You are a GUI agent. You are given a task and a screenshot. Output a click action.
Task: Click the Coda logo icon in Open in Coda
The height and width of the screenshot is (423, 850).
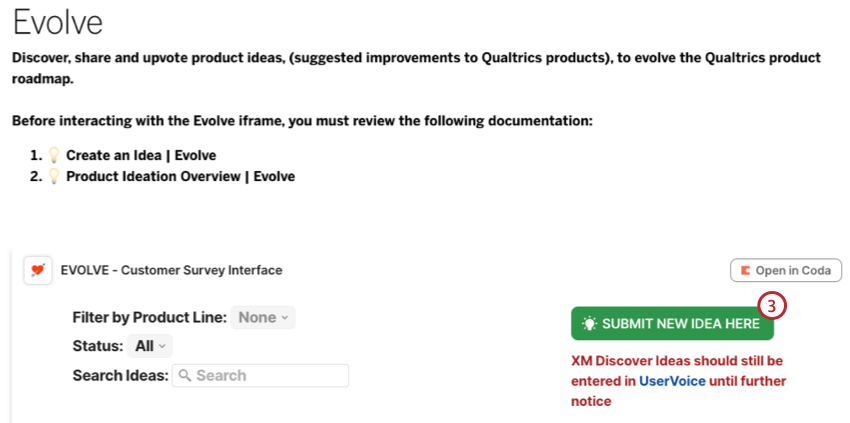[x=746, y=271]
